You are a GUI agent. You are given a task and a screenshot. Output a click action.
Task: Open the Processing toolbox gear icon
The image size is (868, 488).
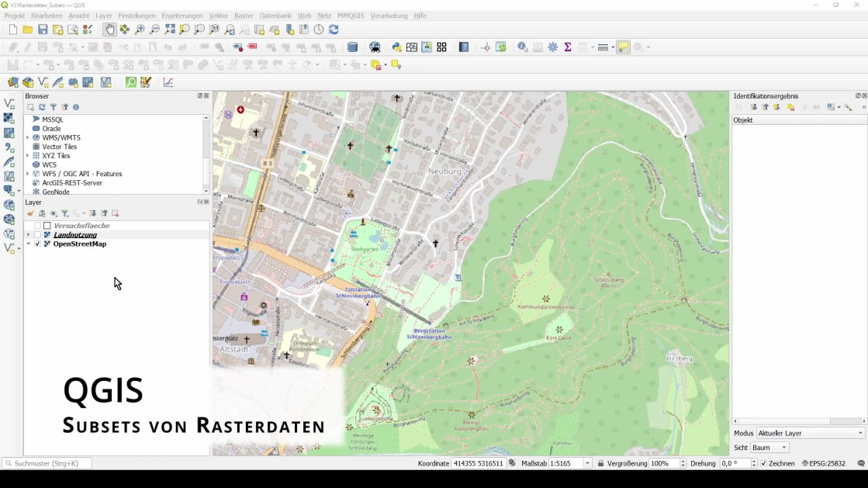[552, 47]
